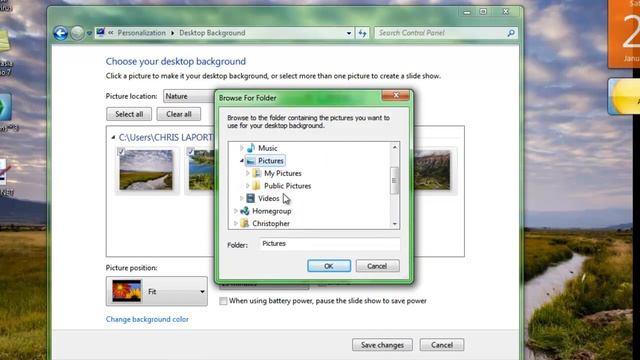
Task: Expand the Videos library arrow
Action: click(241, 198)
